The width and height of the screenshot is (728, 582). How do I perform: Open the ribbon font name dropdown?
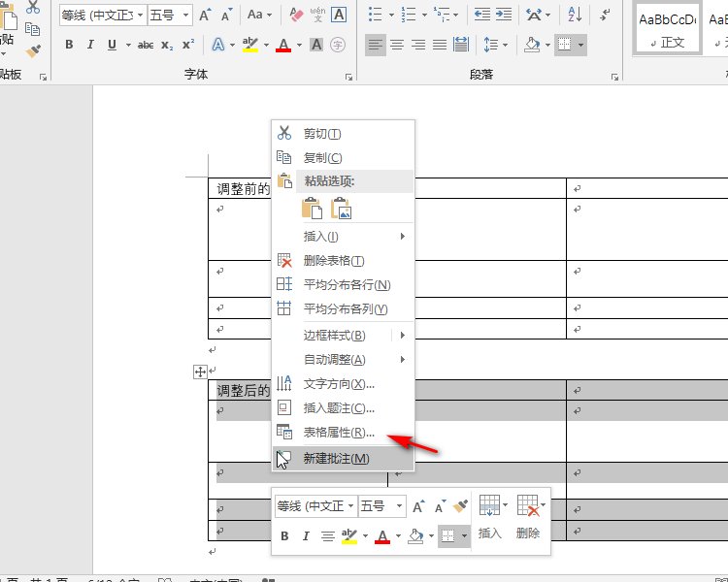pos(140,16)
